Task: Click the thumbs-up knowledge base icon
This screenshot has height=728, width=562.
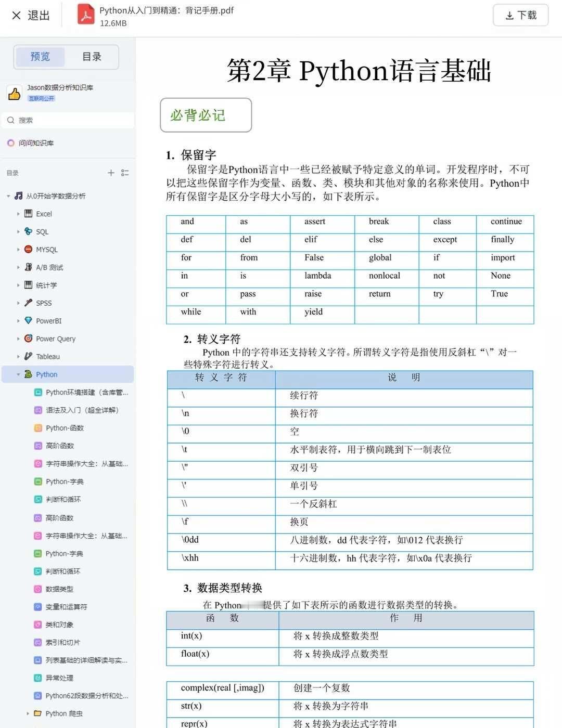Action: [x=14, y=93]
